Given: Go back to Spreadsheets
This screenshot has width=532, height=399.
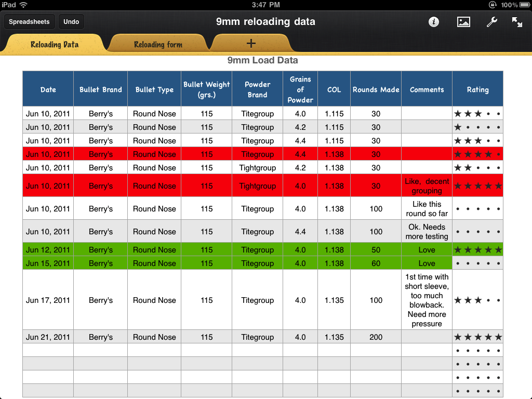Looking at the screenshot, I should (x=29, y=22).
